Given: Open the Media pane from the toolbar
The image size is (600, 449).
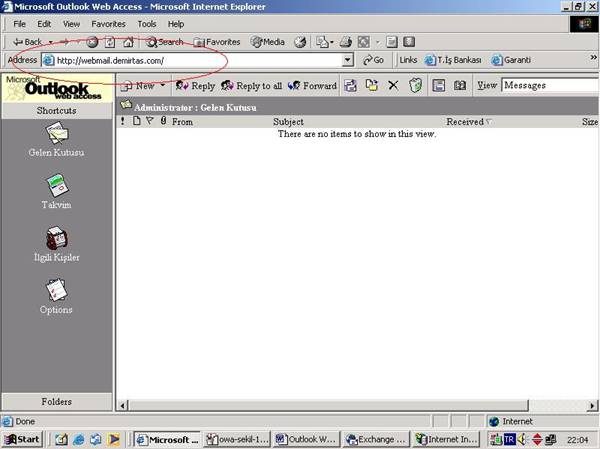Looking at the screenshot, I should 268,42.
